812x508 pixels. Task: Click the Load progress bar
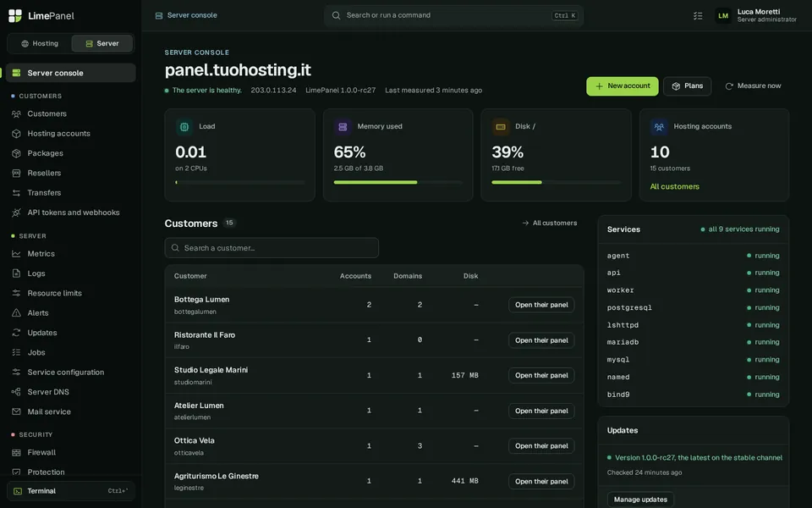coord(239,183)
